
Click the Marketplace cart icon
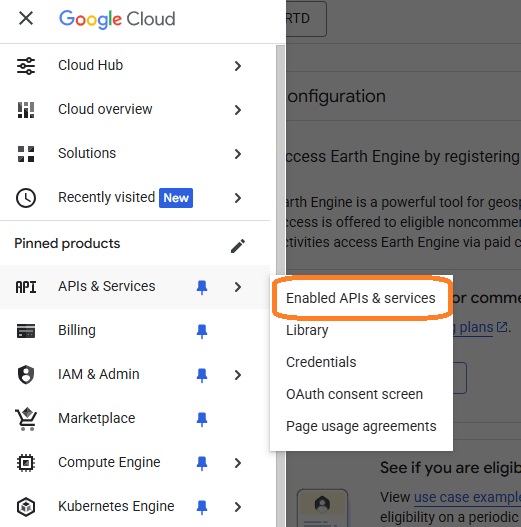tap(26, 419)
